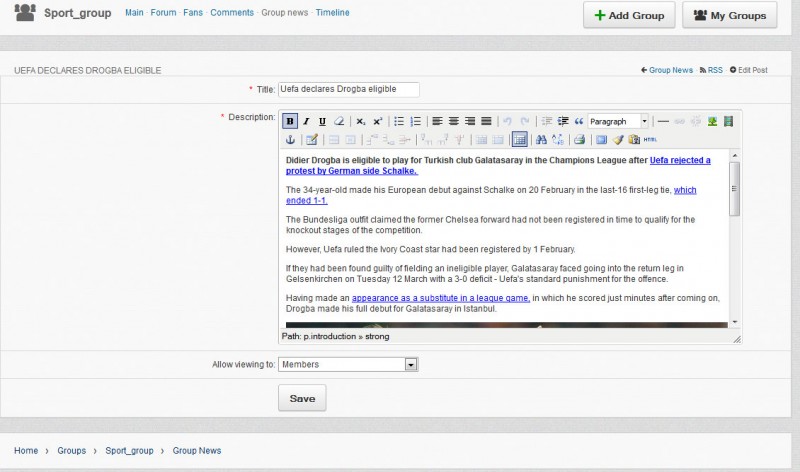The height and width of the screenshot is (472, 800).
Task: Open the insert table dialog
Action: (312, 140)
